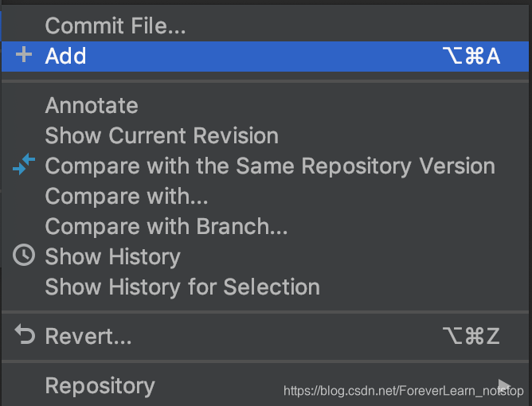The width and height of the screenshot is (532, 406).
Task: Click the Revert shortcut hint ⌥⌘Z
Action: pos(471,336)
